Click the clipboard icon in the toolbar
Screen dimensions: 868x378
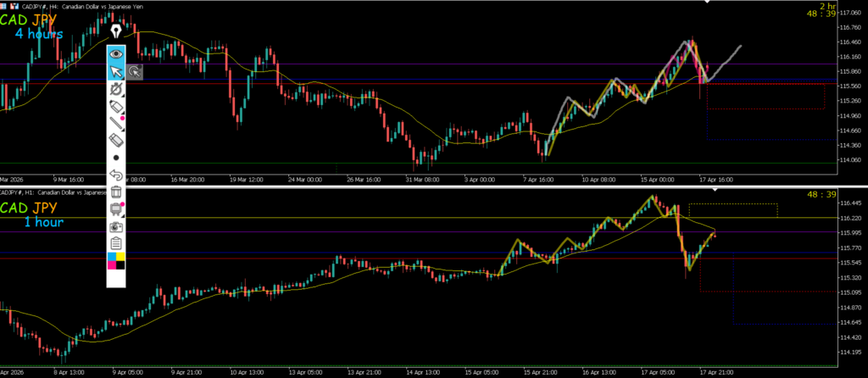click(x=116, y=243)
